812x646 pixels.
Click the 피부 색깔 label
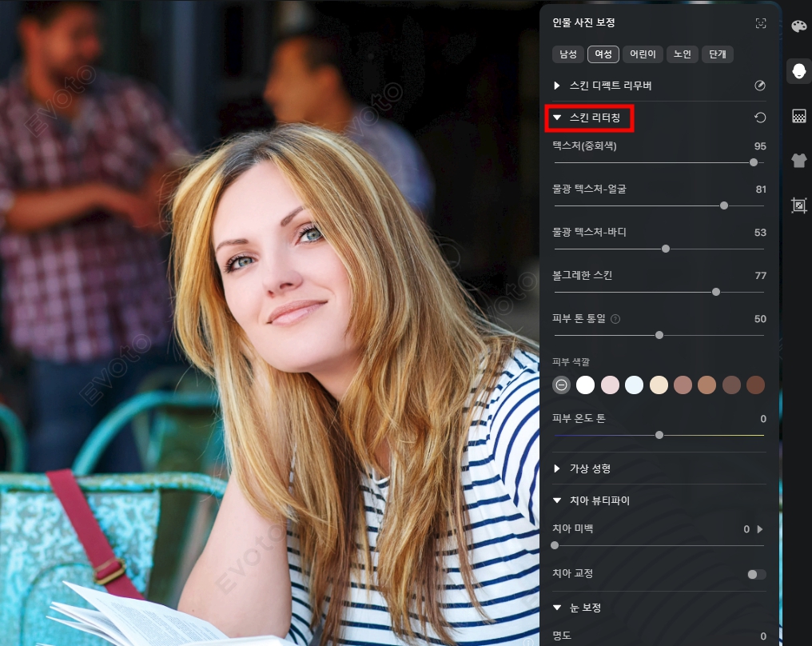click(571, 361)
